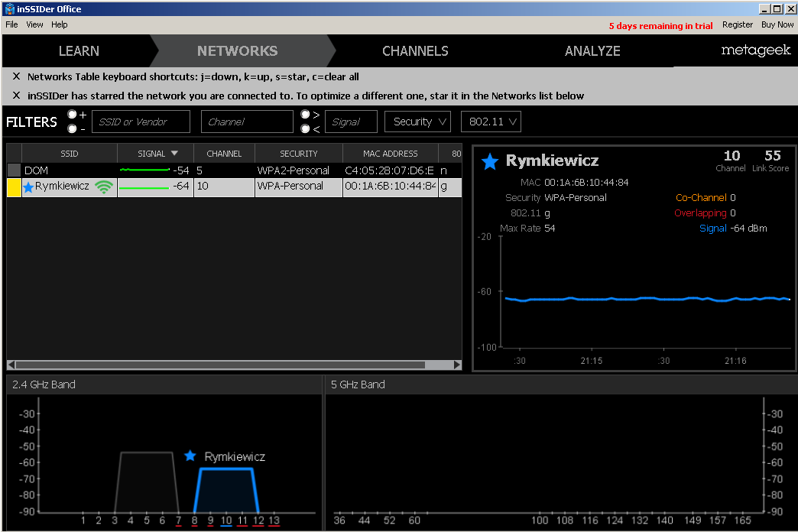Focus the SSID or Vendor filter field
Screen dimensions: 798x532
coord(141,122)
